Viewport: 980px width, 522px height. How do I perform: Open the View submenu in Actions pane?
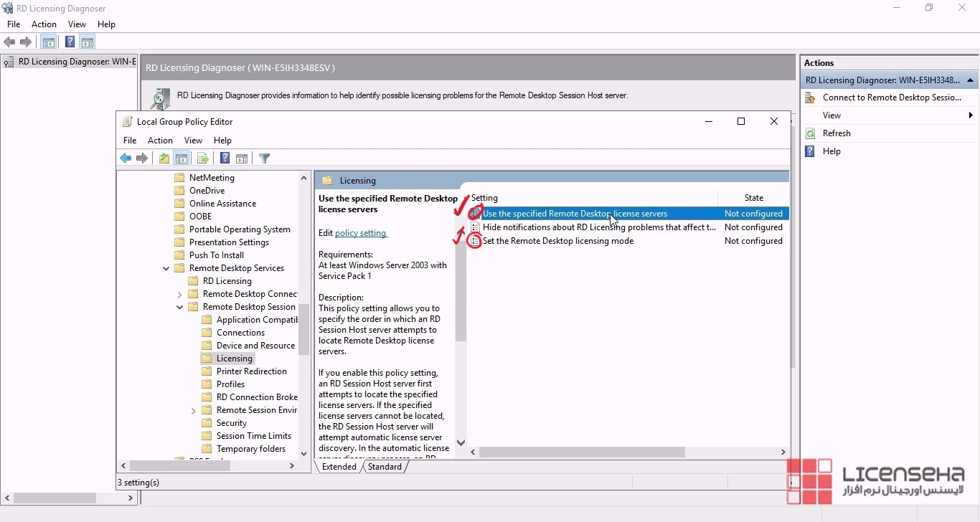[x=831, y=115]
